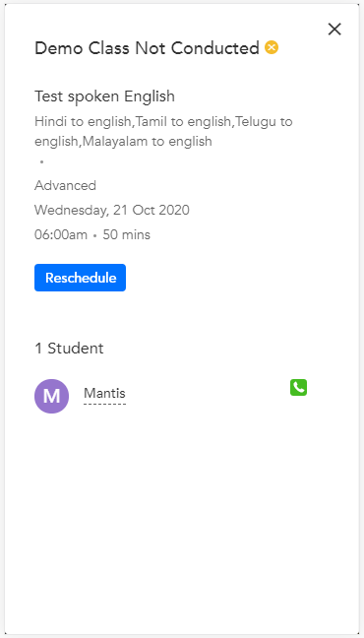The width and height of the screenshot is (364, 638).
Task: Click the Malayalam to english text line
Action: click(123, 141)
